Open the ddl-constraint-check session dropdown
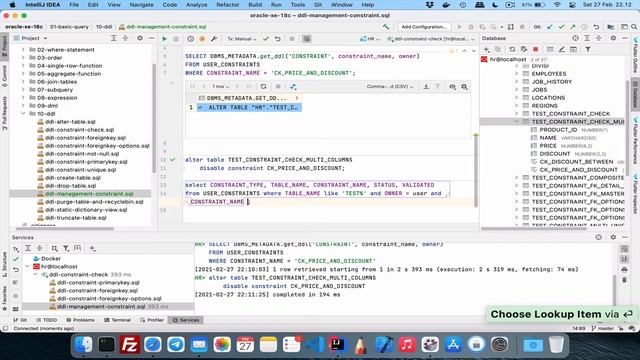 click(x=431, y=39)
